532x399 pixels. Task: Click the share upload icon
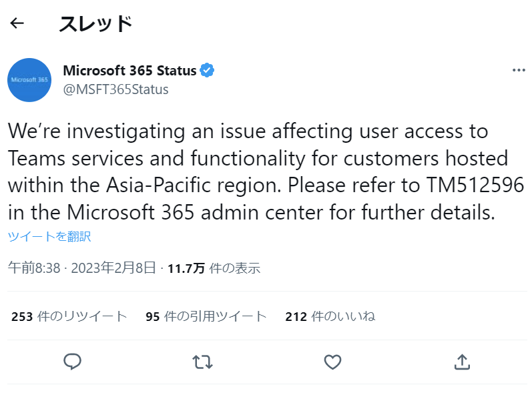462,362
